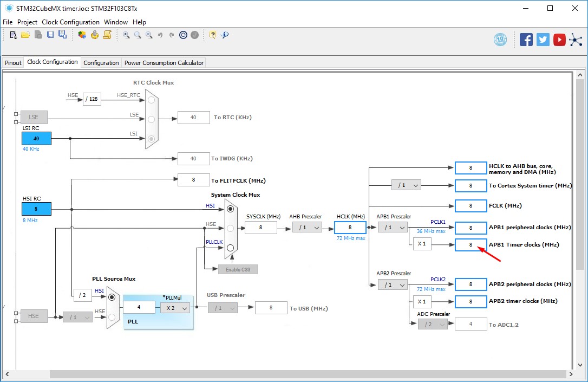Click the 10-year anniversary badge icon
The width and height of the screenshot is (588, 382).
(500, 40)
